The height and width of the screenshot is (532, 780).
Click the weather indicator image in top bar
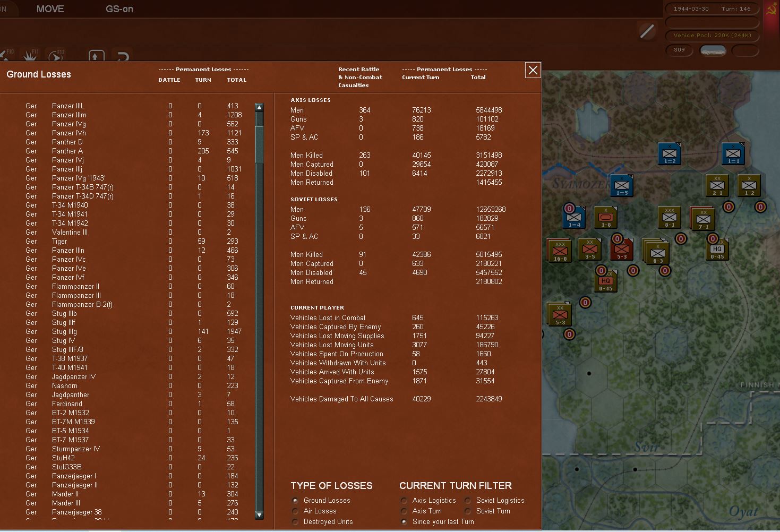(713, 50)
